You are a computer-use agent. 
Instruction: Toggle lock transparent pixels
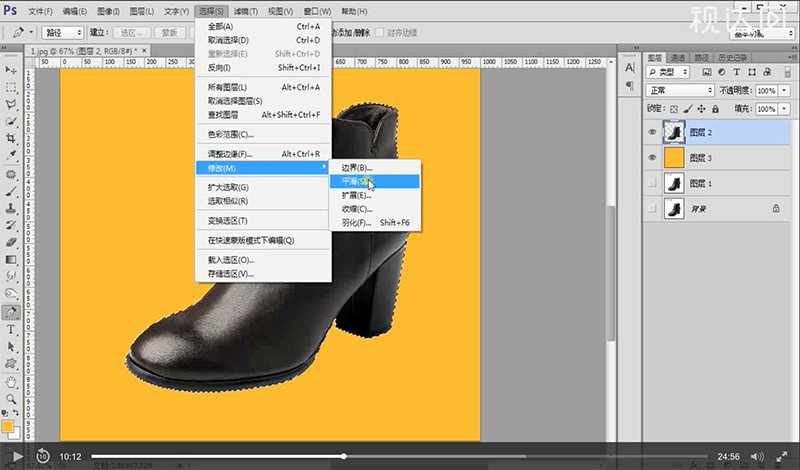pyautogui.click(x=673, y=109)
